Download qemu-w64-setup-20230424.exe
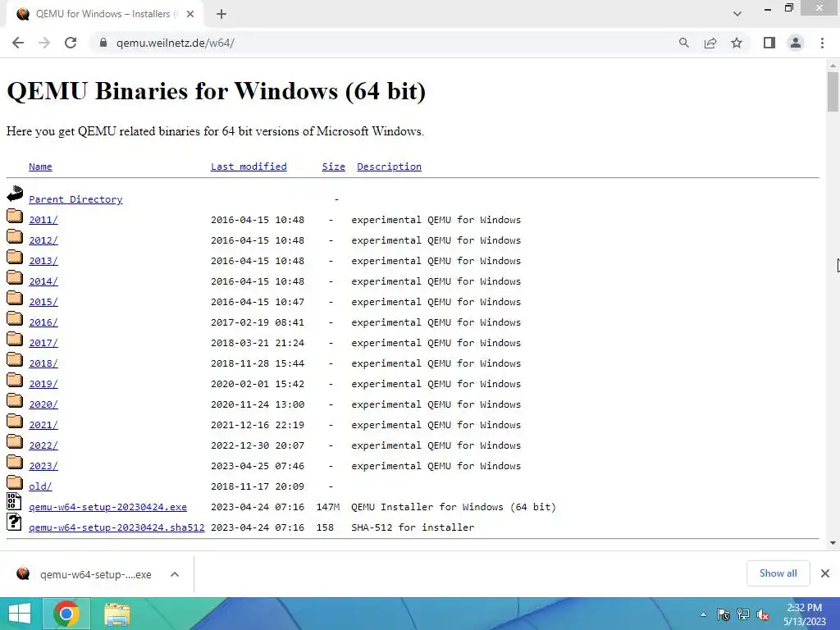840x630 pixels. [x=107, y=507]
